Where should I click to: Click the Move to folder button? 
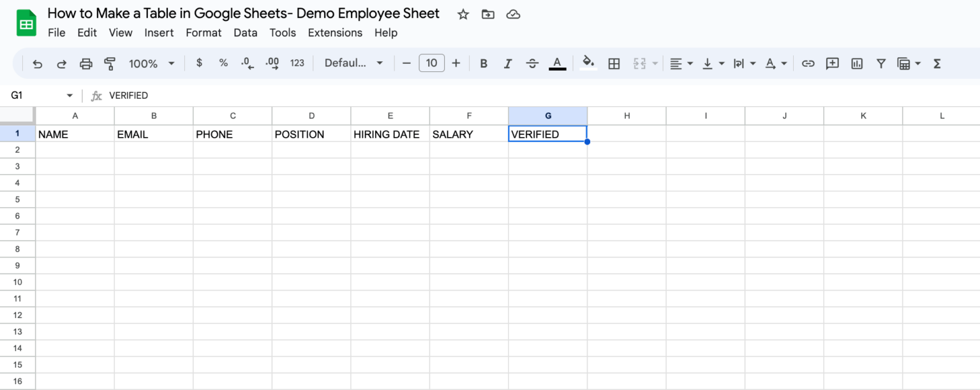pos(487,13)
